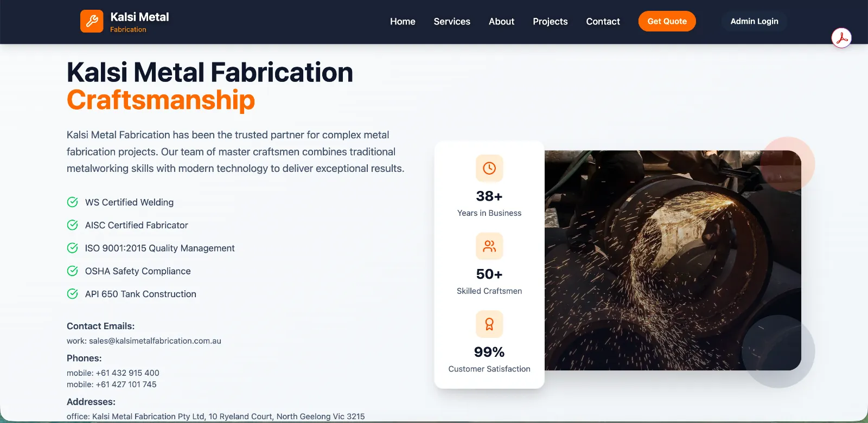Click the orange wrench logo icon
This screenshot has height=423, width=868.
pos(92,21)
